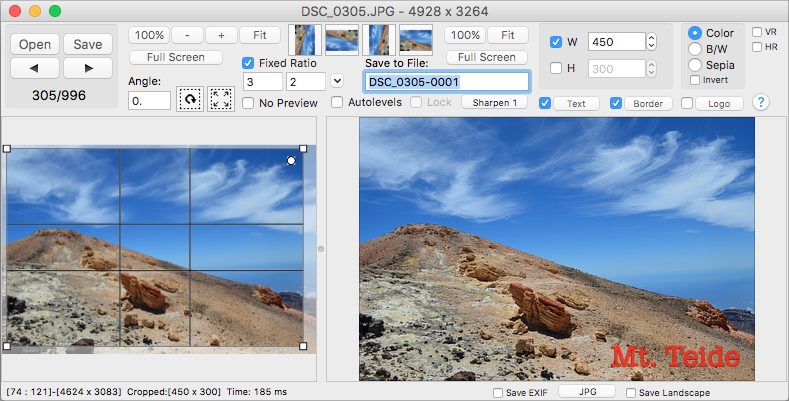This screenshot has height=401, width=789.
Task: Click the H height field showing 300
Action: click(x=616, y=68)
